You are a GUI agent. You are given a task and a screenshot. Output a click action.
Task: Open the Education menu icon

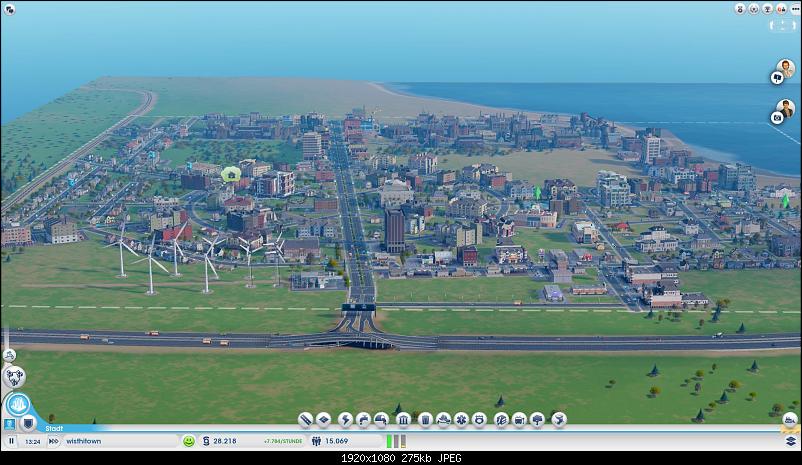click(501, 420)
